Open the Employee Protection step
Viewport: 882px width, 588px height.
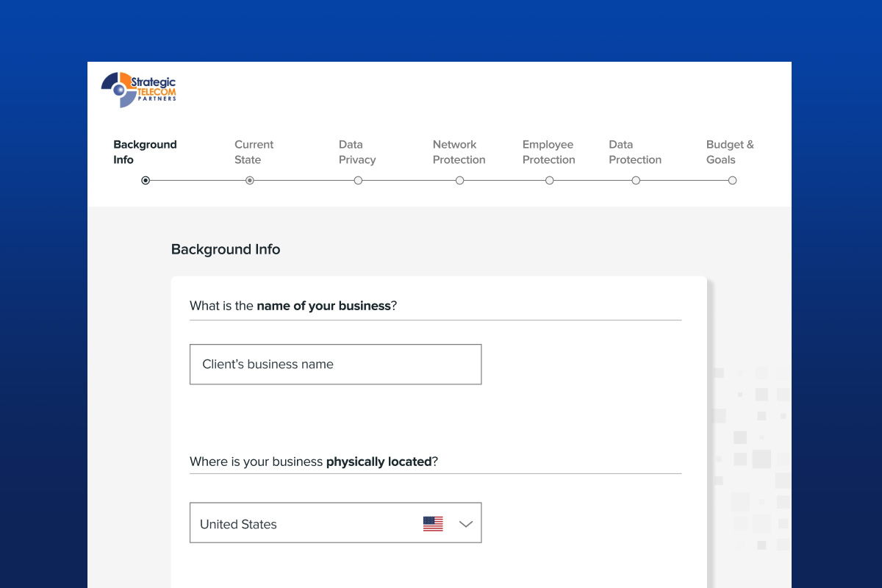pos(548,152)
